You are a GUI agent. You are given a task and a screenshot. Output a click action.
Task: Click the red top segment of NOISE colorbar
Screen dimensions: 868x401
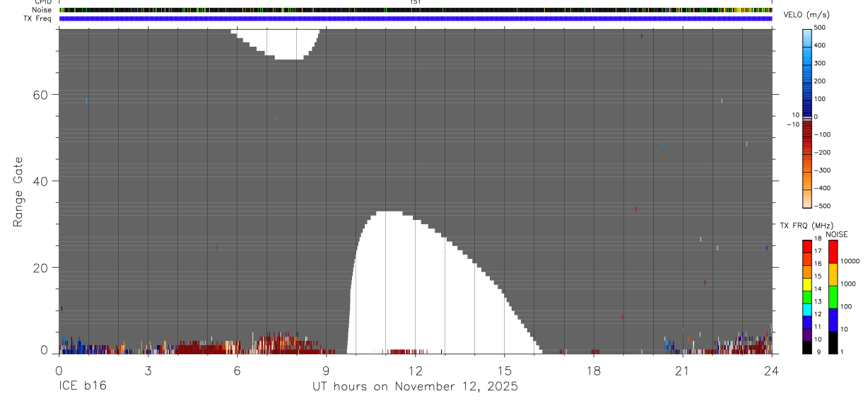click(x=833, y=252)
